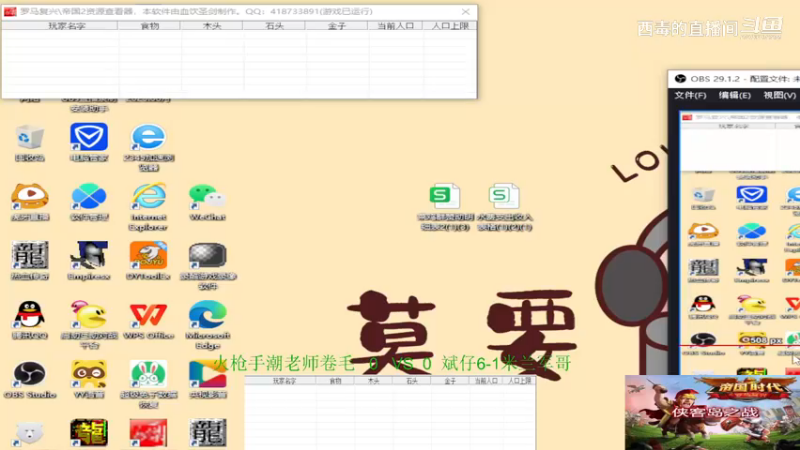Open the 视图(V) menu in OBS
The width and height of the screenshot is (800, 450).
click(779, 95)
